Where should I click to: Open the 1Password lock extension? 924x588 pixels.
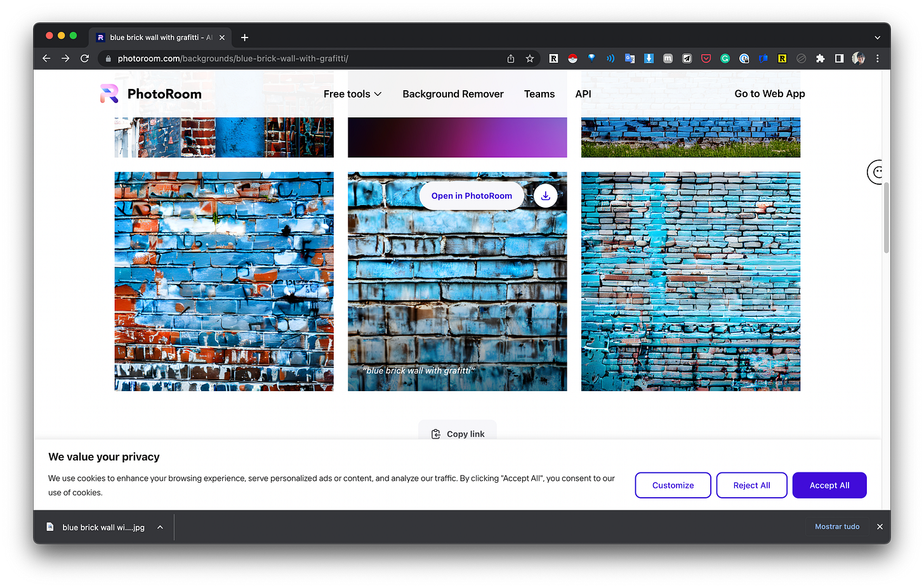coord(744,58)
